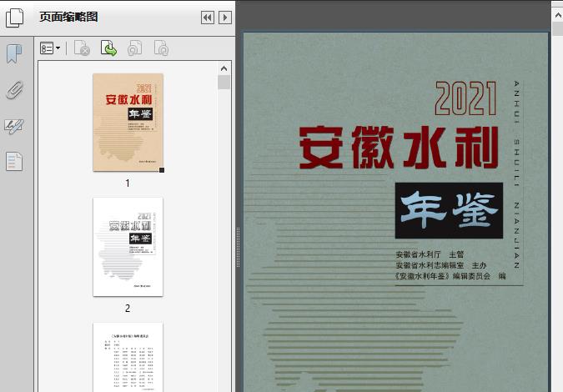Delete selected page using thumbnail toolbar
This screenshot has height=392, width=563.
tap(82, 48)
